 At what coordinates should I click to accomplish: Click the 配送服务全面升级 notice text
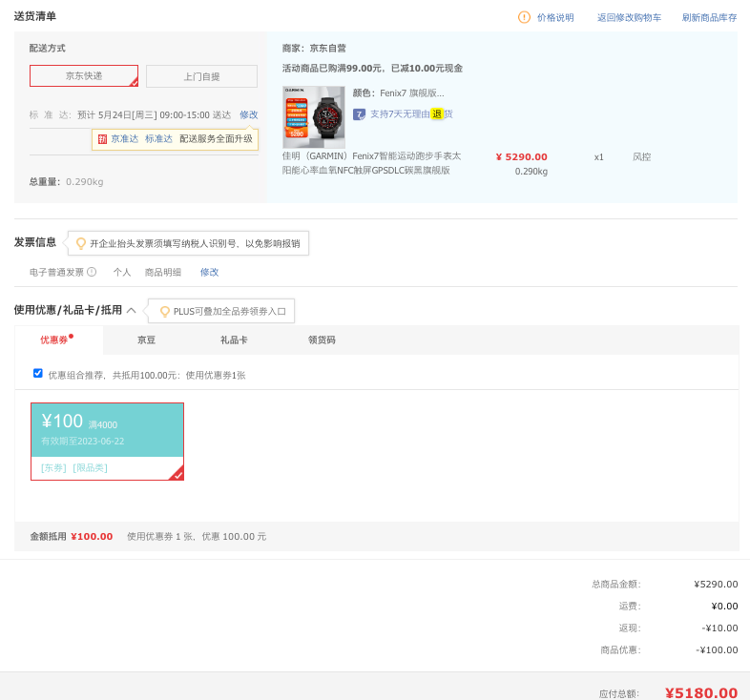point(216,139)
